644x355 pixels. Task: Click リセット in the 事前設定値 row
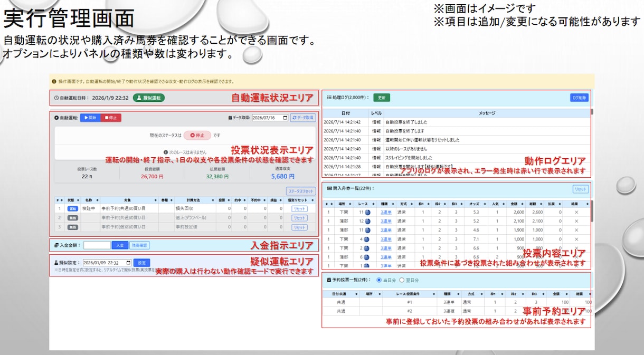pos(299,227)
